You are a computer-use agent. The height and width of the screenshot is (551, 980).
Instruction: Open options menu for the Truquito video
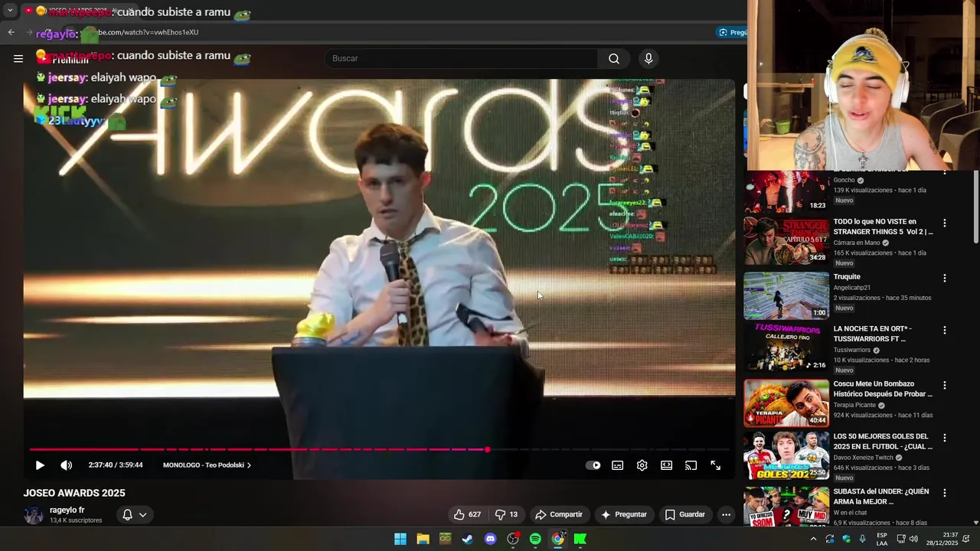point(944,279)
